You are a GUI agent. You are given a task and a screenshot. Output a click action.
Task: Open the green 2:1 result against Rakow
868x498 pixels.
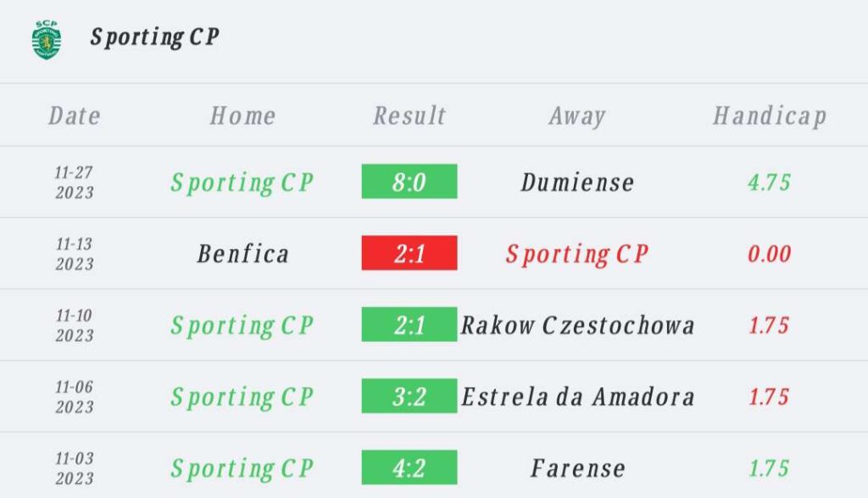coord(409,324)
